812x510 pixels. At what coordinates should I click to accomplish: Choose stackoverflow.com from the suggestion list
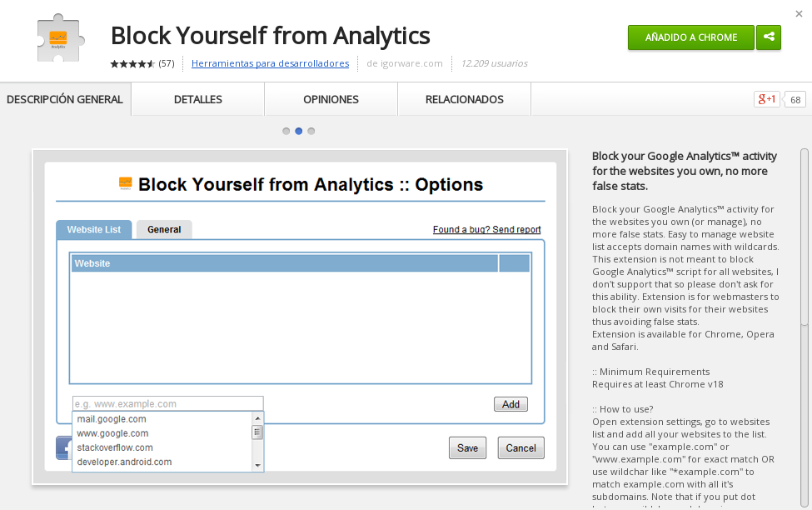(115, 447)
